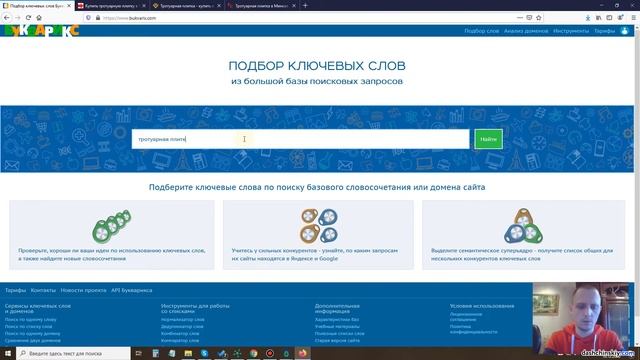Open footer link 'Нормализатор слов'

click(182, 320)
